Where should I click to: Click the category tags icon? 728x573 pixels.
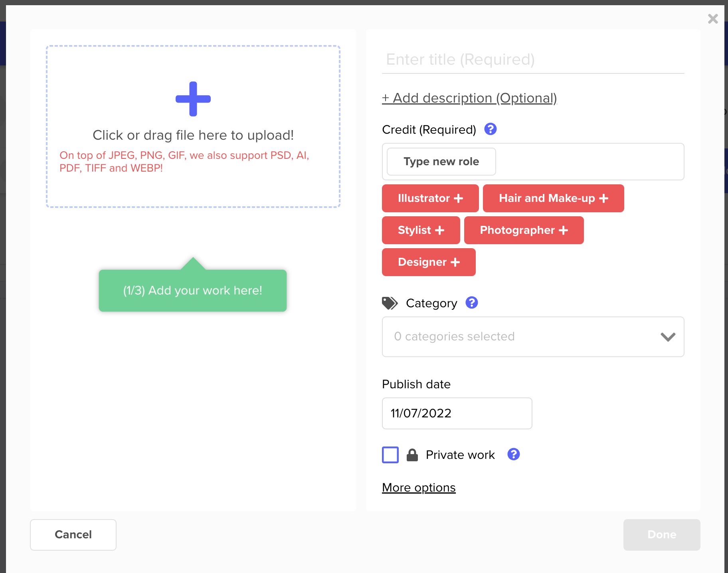tap(390, 303)
